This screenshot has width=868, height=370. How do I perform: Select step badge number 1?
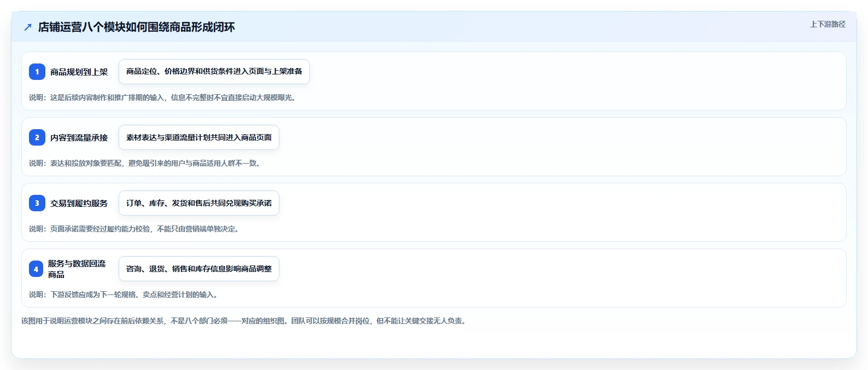point(37,72)
